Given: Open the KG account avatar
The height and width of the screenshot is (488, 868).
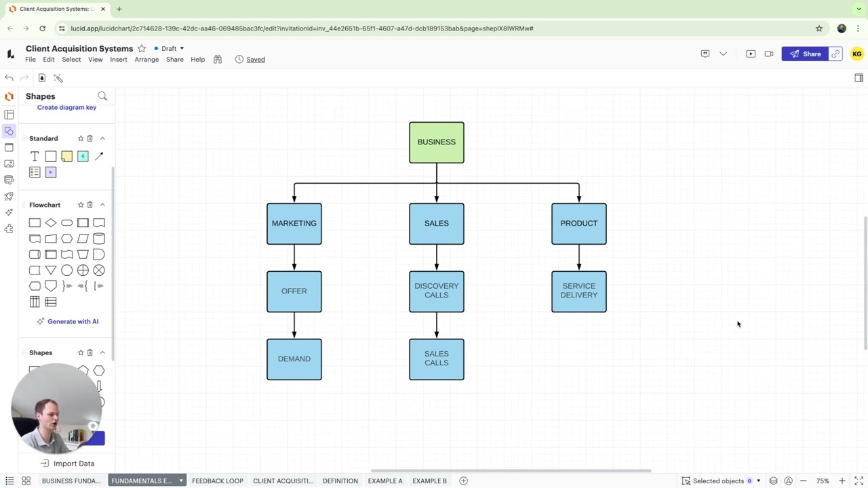Looking at the screenshot, I should [857, 54].
